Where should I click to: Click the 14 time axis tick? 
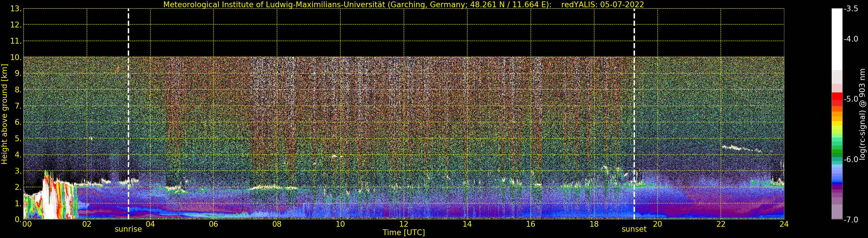coord(467,224)
